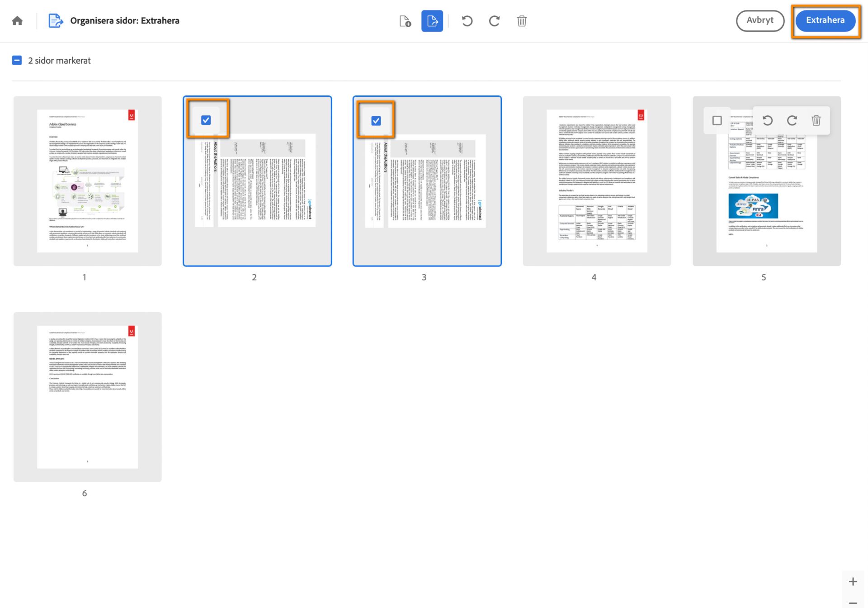The height and width of the screenshot is (608, 868).
Task: Click the '2 sidor markerat' label
Action: [x=59, y=61]
